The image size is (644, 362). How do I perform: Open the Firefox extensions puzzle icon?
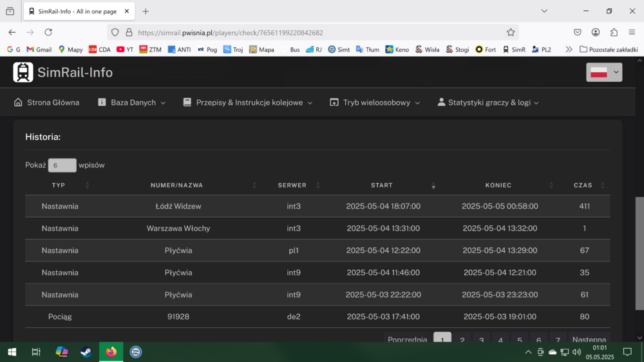614,32
